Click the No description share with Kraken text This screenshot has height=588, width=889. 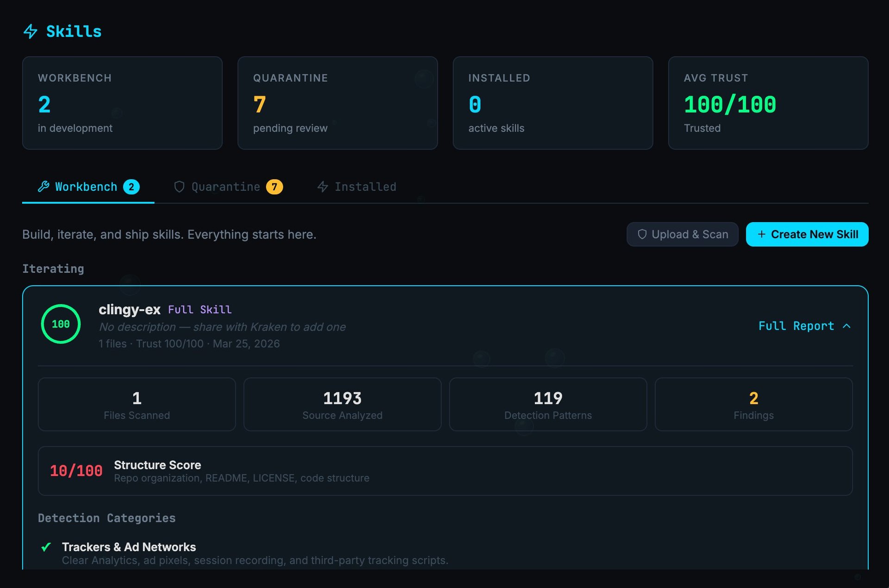(x=222, y=327)
